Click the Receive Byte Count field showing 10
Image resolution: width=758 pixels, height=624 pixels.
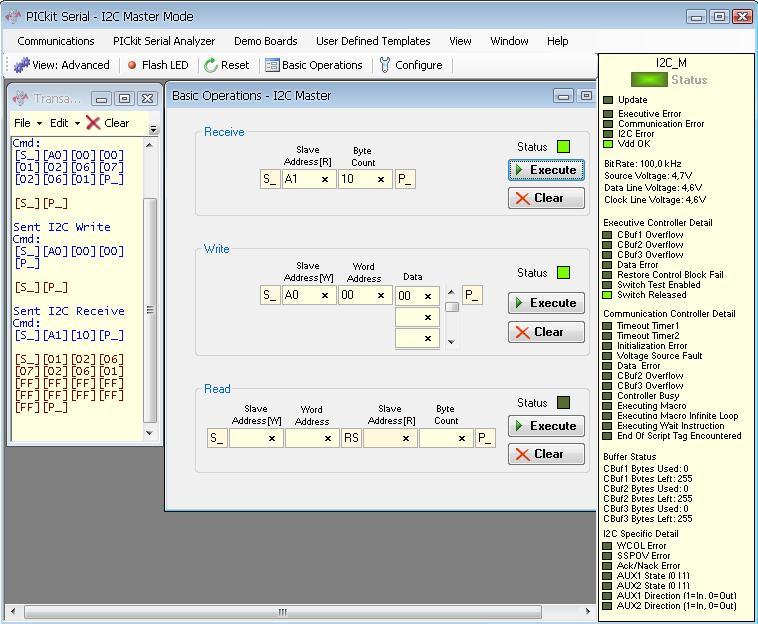pos(365,179)
